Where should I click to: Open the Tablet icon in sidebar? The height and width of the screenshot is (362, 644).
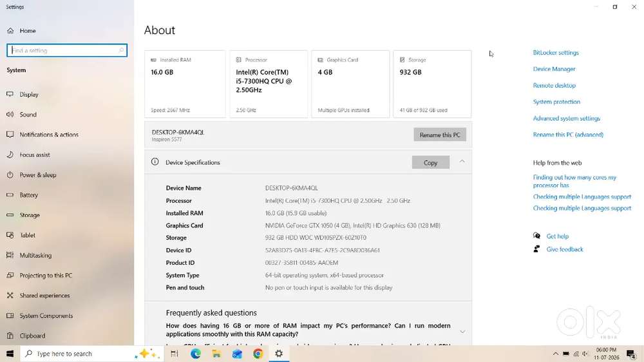pyautogui.click(x=10, y=235)
